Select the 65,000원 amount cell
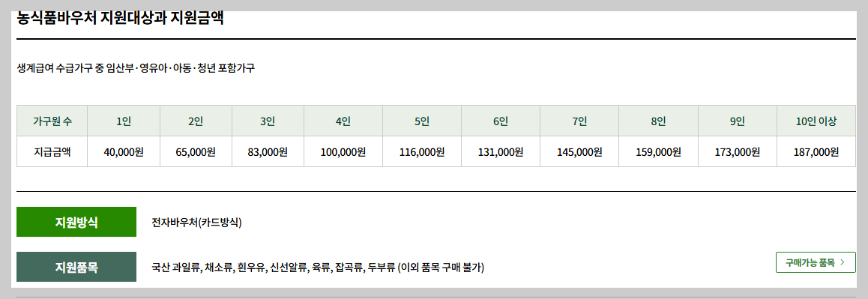868x299 pixels. [196, 151]
